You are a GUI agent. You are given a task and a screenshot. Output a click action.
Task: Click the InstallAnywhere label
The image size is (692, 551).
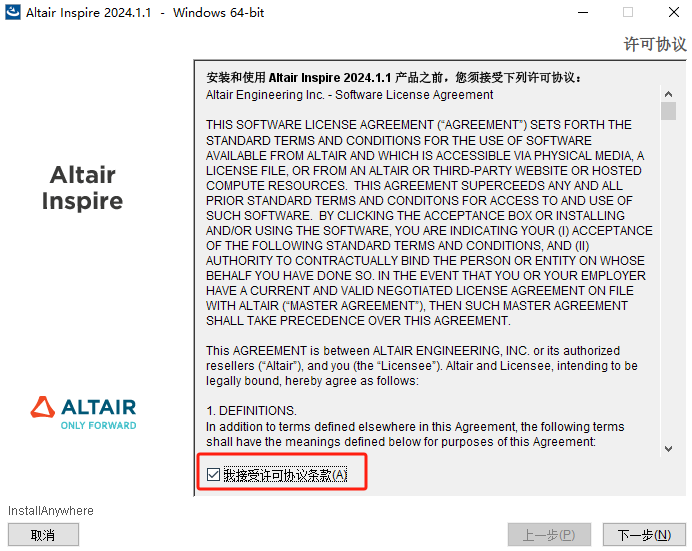[x=51, y=510]
